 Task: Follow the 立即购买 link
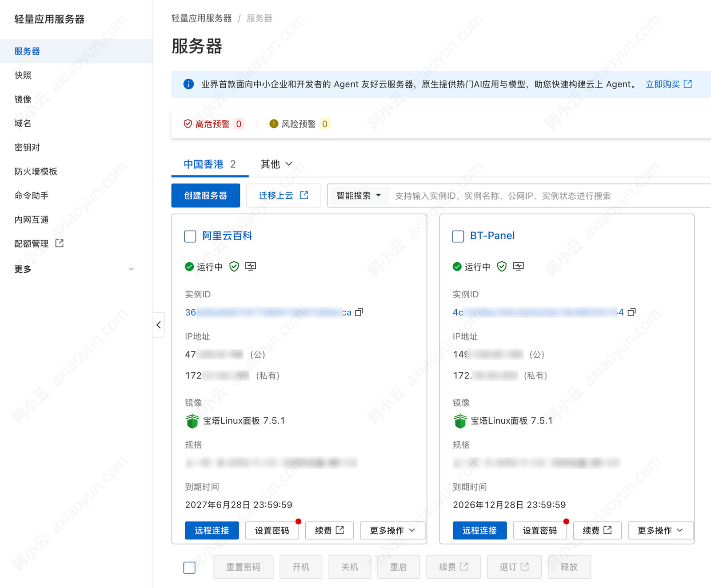click(x=669, y=84)
